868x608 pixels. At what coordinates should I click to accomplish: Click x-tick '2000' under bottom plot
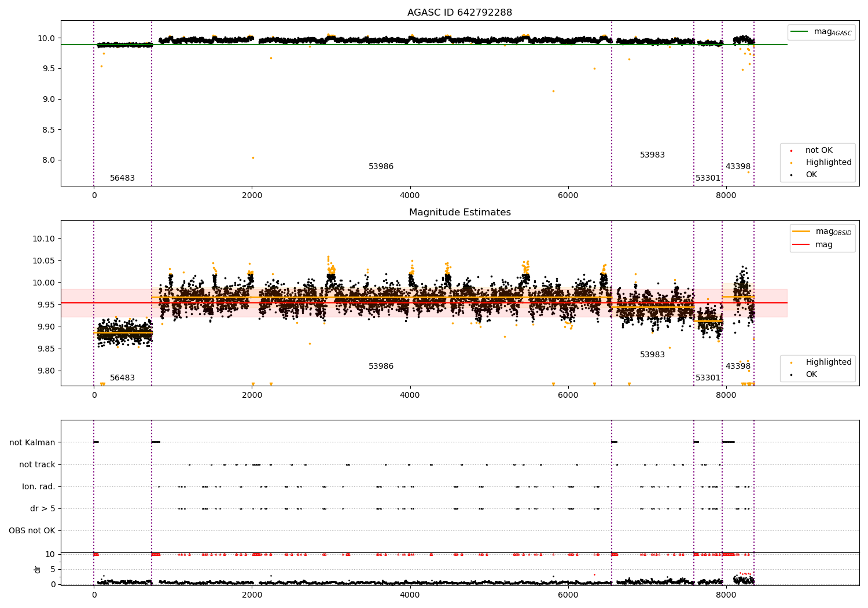pyautogui.click(x=252, y=595)
